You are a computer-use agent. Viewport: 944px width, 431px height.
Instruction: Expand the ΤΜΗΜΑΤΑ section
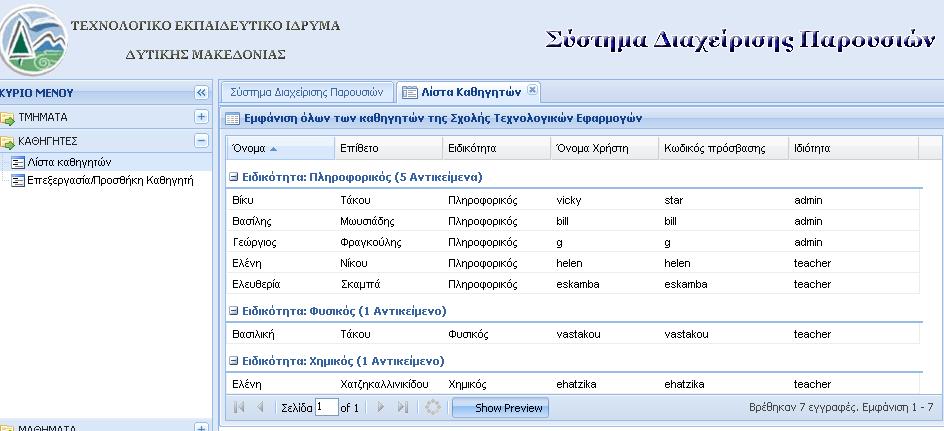pyautogui.click(x=201, y=116)
